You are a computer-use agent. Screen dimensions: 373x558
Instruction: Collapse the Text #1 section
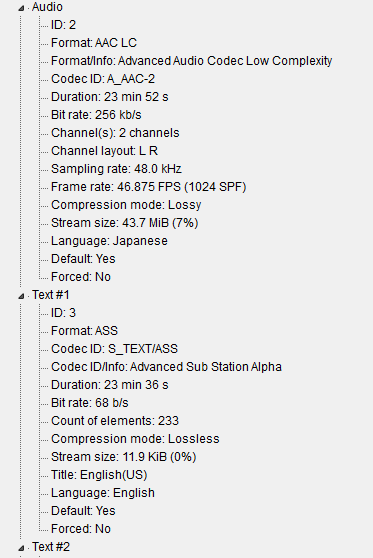[x=21, y=296]
